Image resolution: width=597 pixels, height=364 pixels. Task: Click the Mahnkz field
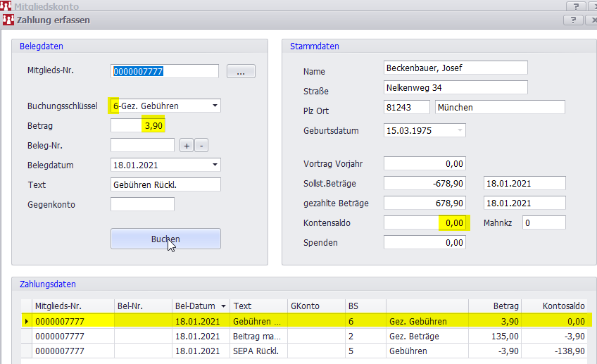[x=544, y=223]
